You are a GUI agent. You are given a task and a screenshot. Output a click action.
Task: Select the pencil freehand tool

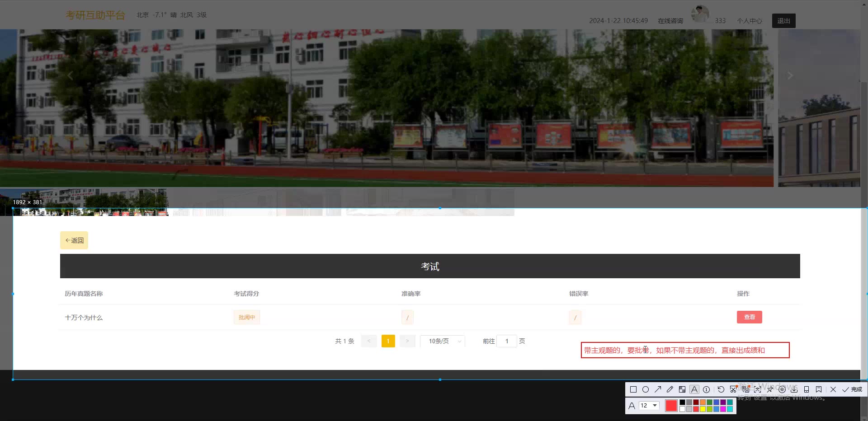coord(670,389)
